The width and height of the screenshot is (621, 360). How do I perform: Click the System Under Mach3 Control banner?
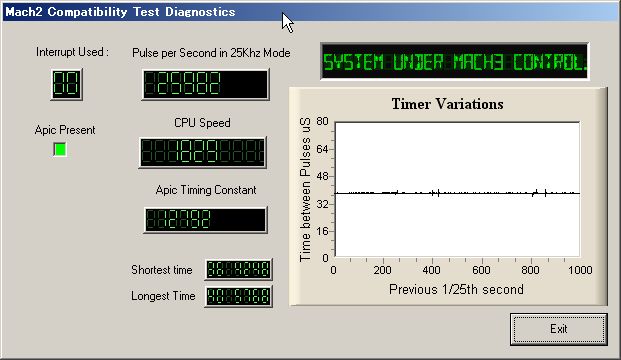(454, 61)
